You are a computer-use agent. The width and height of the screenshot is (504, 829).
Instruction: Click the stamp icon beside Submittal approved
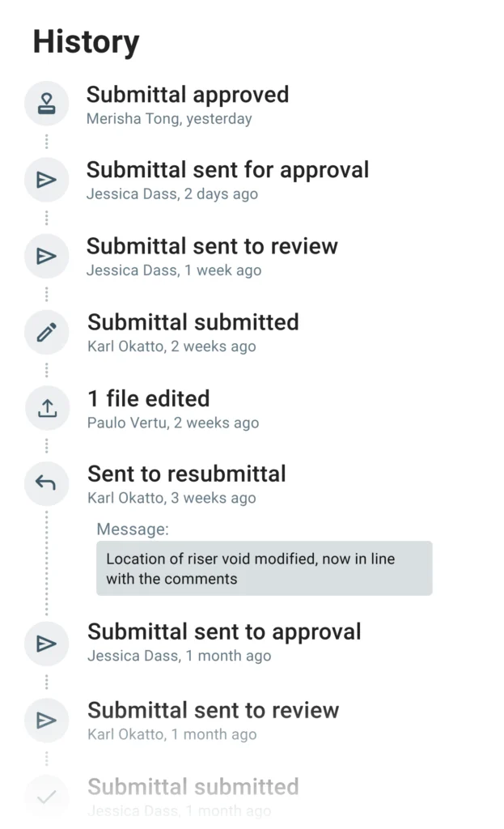(x=46, y=104)
